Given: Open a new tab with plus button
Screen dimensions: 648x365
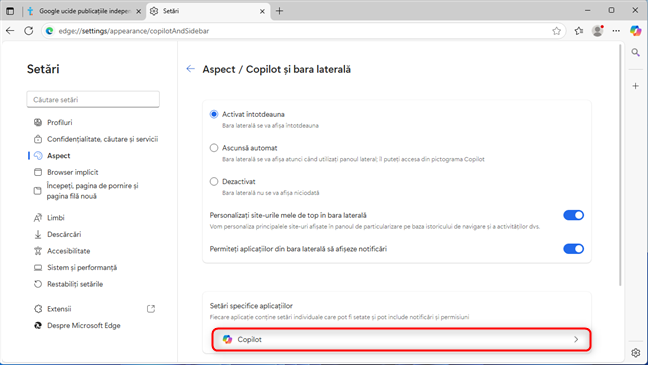Looking at the screenshot, I should [x=279, y=11].
